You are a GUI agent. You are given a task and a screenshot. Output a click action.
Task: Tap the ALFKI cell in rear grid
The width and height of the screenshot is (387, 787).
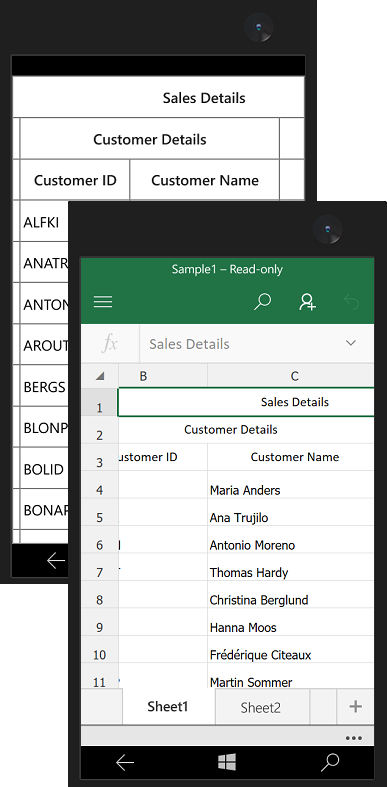pyautogui.click(x=45, y=222)
